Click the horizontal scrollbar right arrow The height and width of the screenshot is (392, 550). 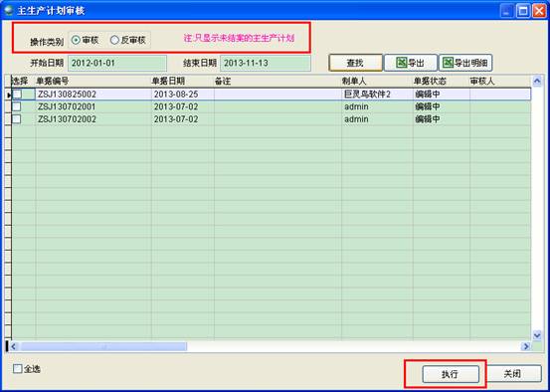pos(526,346)
